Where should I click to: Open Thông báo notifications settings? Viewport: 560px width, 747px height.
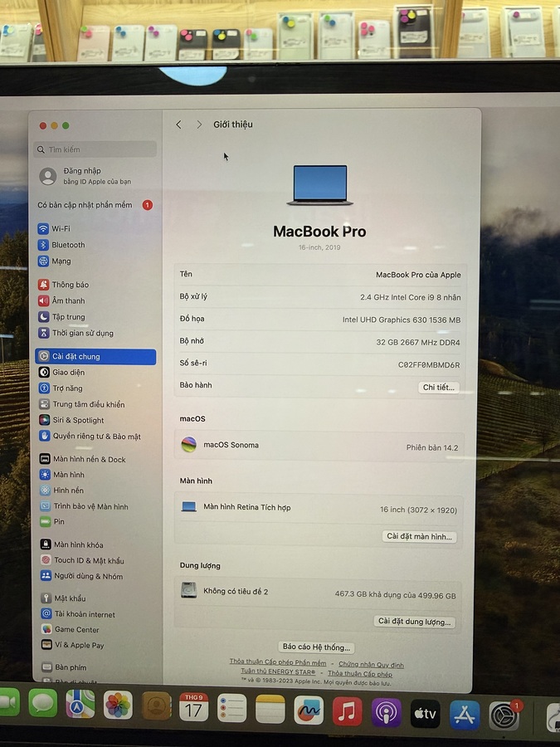tap(63, 285)
